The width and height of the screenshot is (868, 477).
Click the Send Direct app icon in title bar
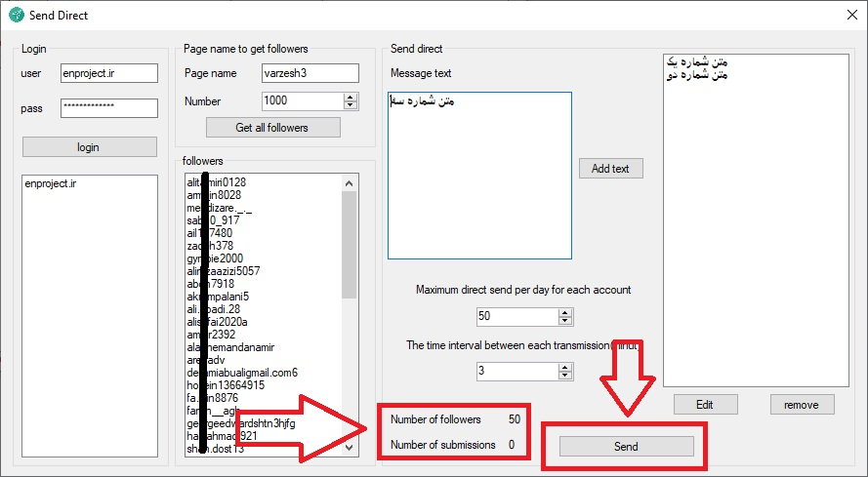[x=17, y=15]
